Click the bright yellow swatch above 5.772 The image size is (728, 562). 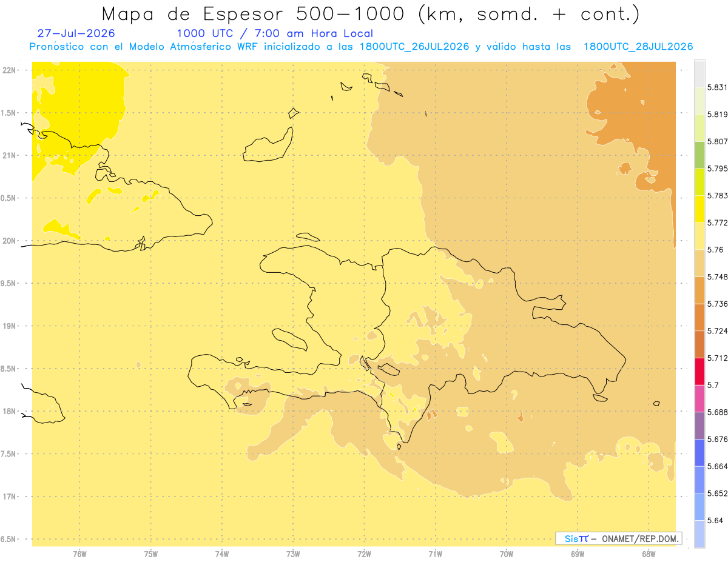click(x=699, y=209)
